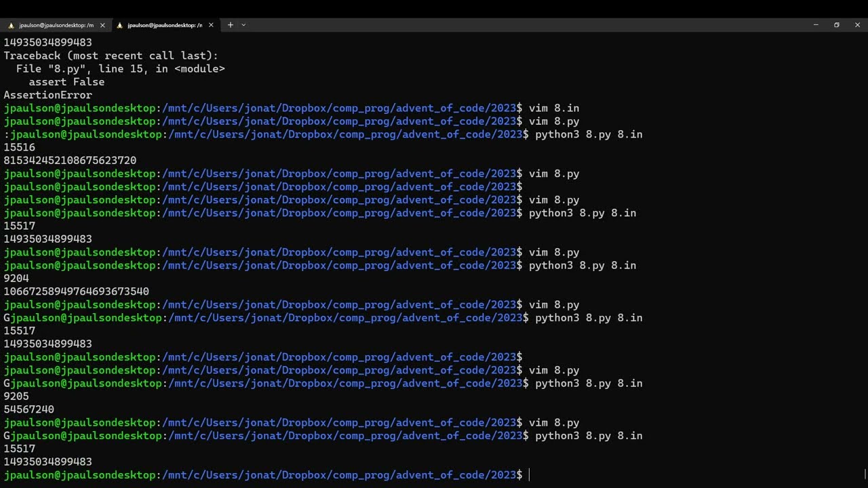
Task: Minimize the terminal window
Action: [816, 25]
